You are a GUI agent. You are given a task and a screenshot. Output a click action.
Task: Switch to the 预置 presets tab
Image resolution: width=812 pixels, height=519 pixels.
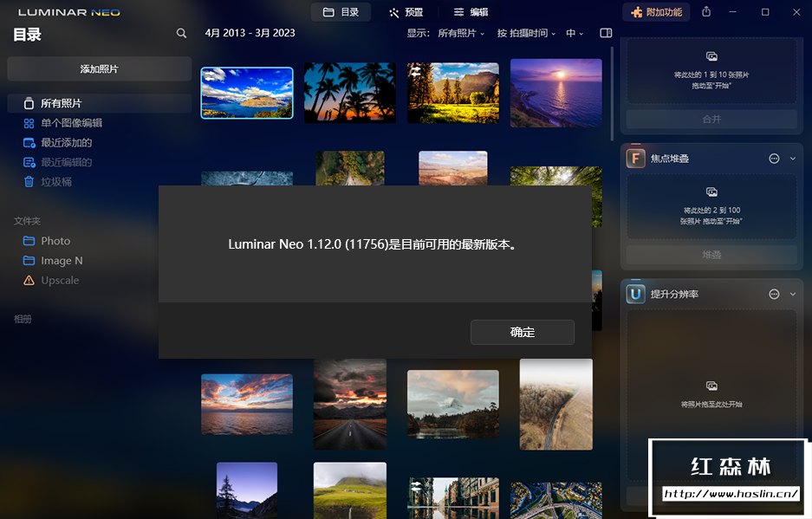[x=406, y=12]
